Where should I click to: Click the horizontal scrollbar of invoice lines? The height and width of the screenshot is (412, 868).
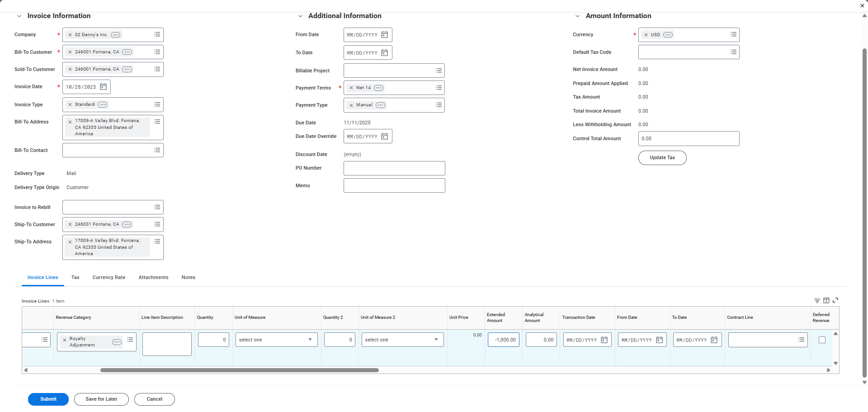tap(239, 370)
